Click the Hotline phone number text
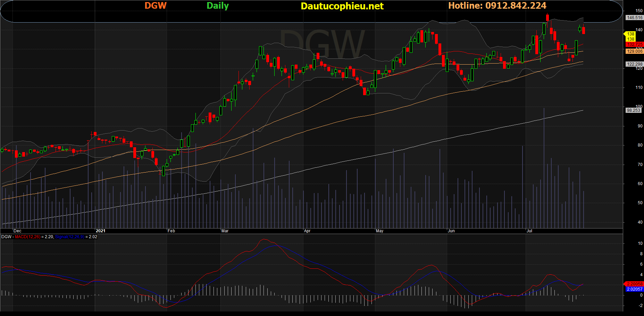The image size is (644, 316). tap(497, 6)
